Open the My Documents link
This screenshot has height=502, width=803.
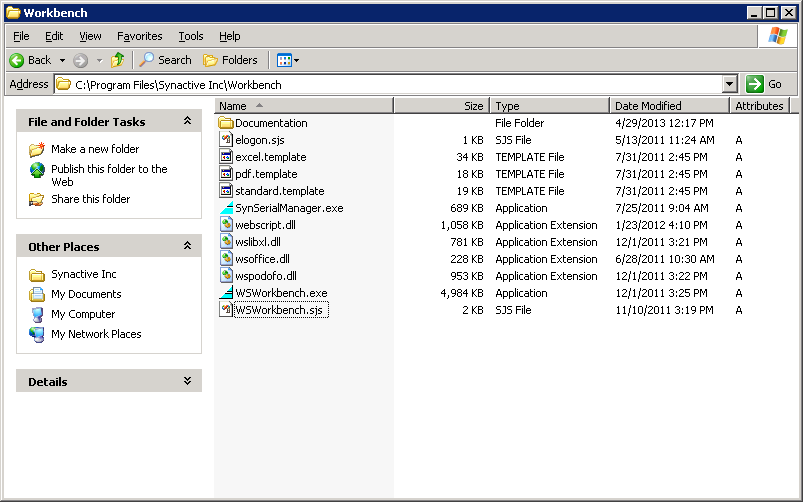pos(86,295)
